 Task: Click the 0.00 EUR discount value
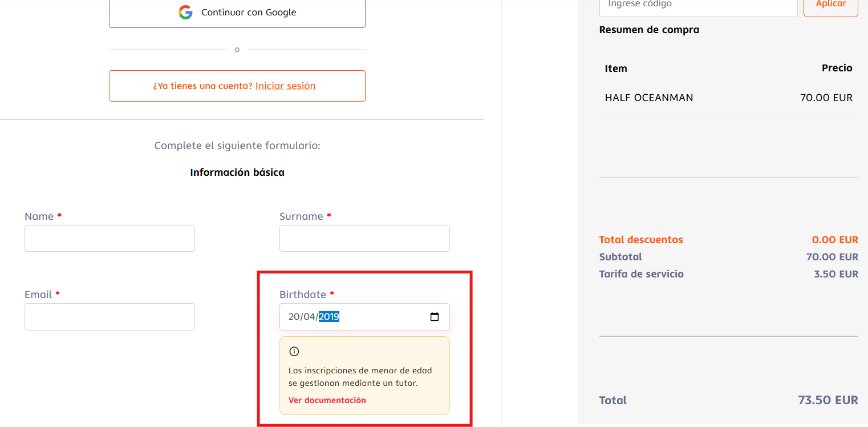tap(835, 240)
